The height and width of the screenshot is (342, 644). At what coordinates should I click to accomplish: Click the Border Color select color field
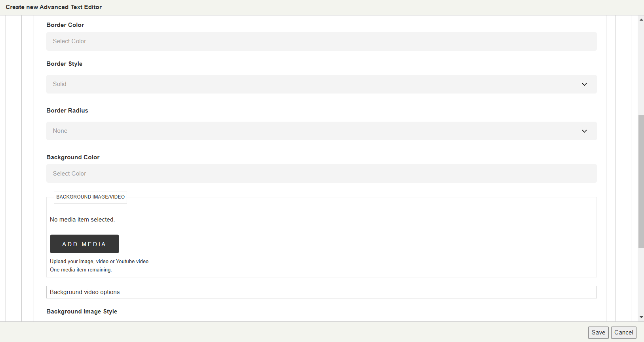pos(321,41)
